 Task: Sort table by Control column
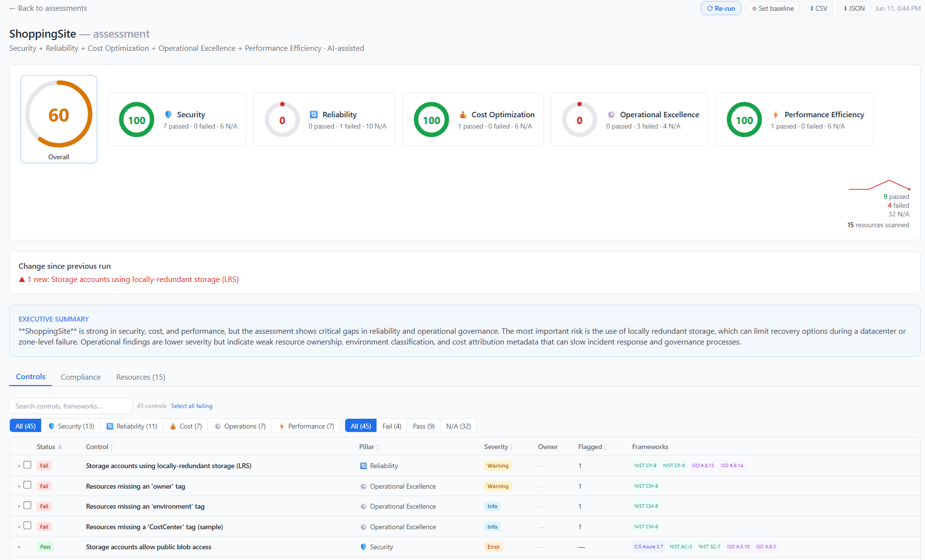point(100,447)
